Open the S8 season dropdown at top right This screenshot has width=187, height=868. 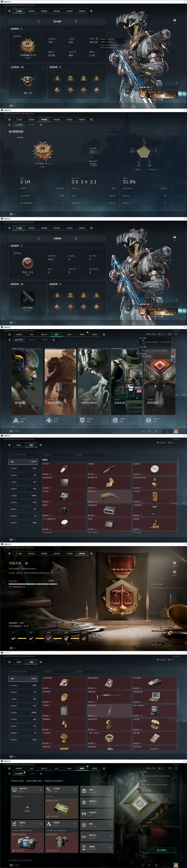[166, 131]
